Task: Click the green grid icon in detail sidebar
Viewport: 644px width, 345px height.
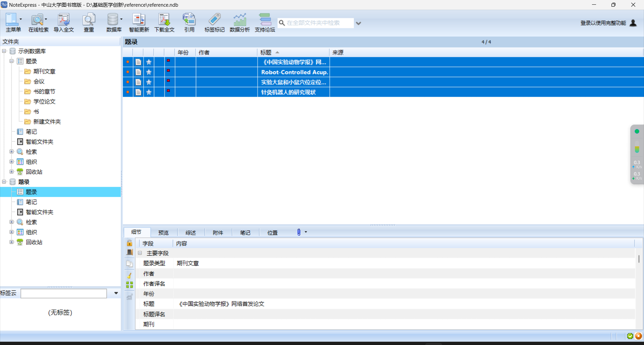Action: pos(129,285)
